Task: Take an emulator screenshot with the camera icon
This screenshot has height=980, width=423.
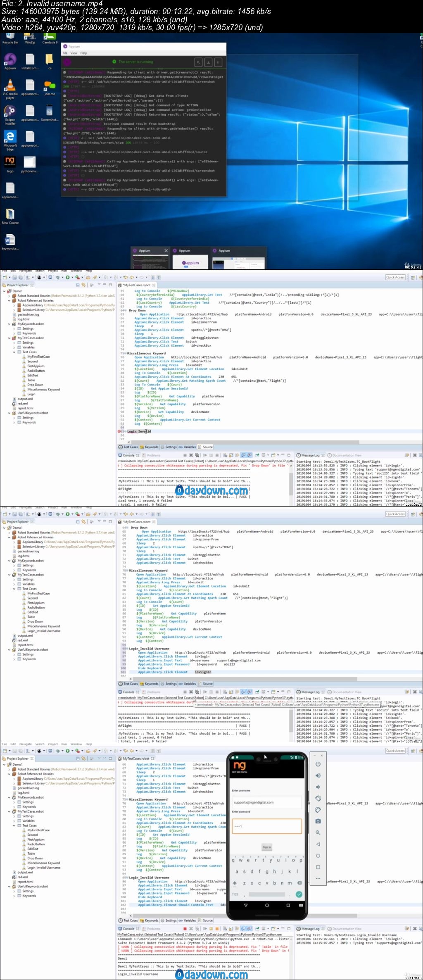Action: click(318, 821)
